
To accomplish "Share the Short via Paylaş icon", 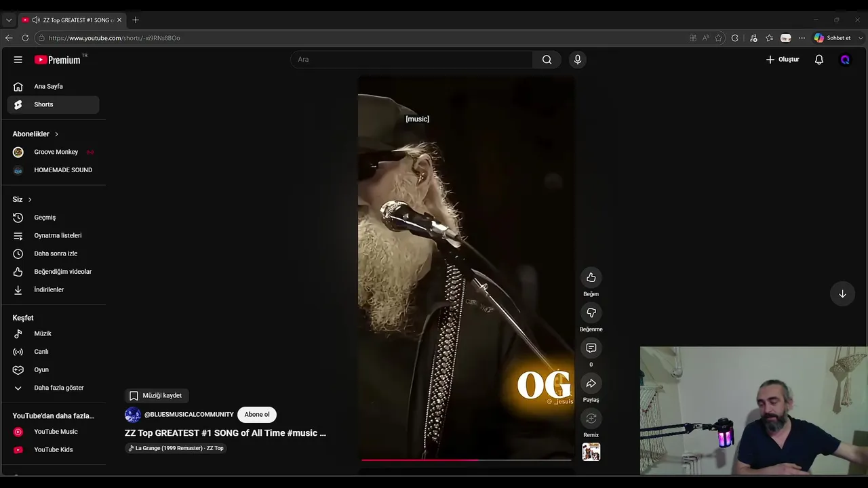I will point(591,383).
